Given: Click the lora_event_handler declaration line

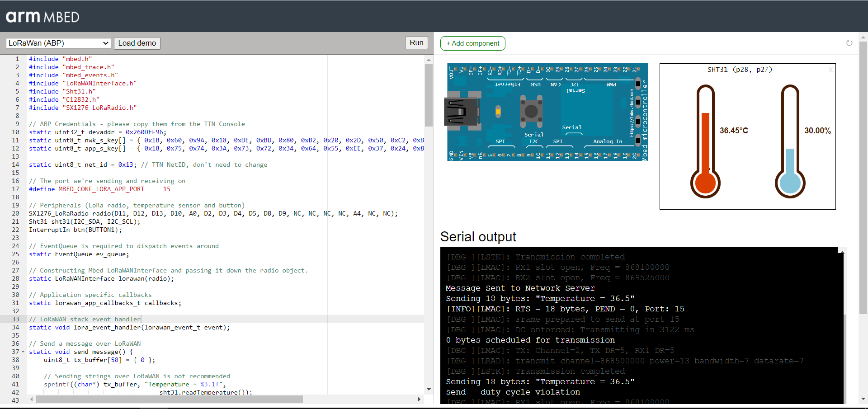Looking at the screenshot, I should tap(129, 327).
